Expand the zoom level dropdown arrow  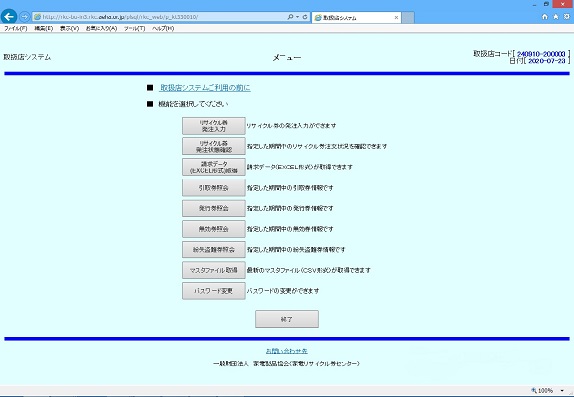click(x=562, y=391)
